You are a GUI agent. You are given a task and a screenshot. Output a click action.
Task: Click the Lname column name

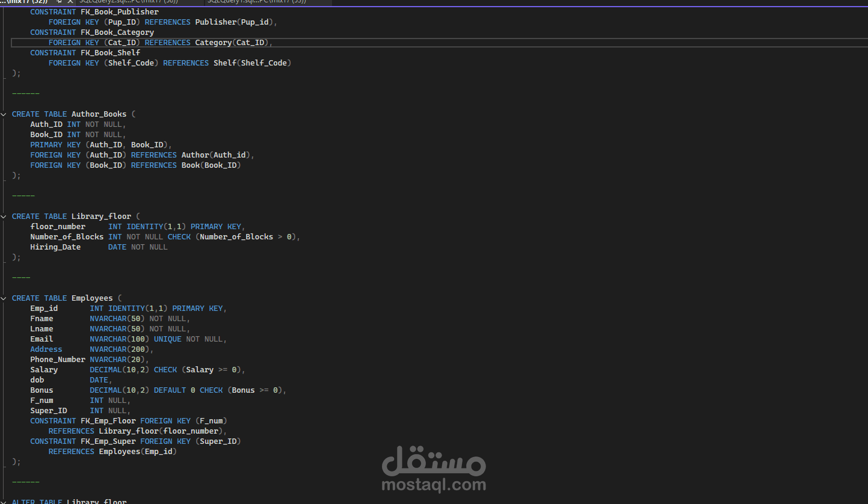(x=42, y=329)
